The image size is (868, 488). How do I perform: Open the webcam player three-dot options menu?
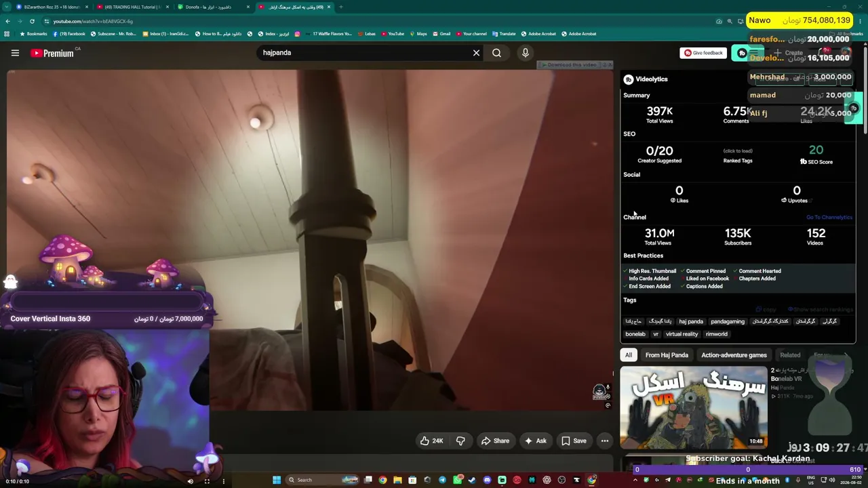click(x=223, y=481)
